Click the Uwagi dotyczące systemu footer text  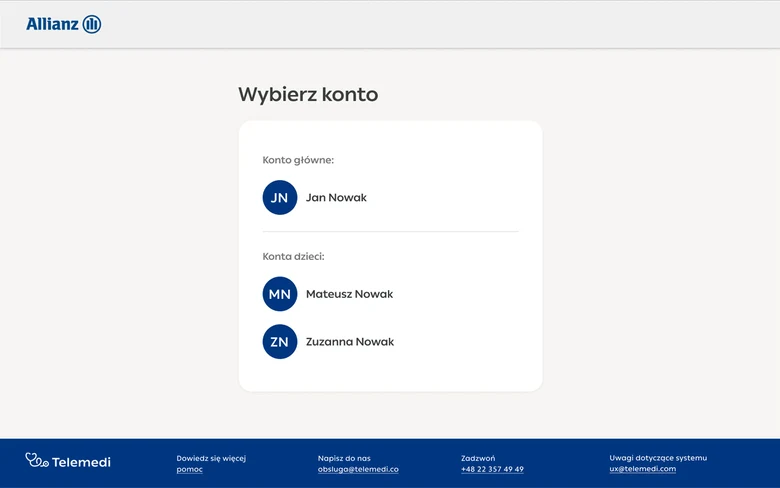(x=658, y=458)
